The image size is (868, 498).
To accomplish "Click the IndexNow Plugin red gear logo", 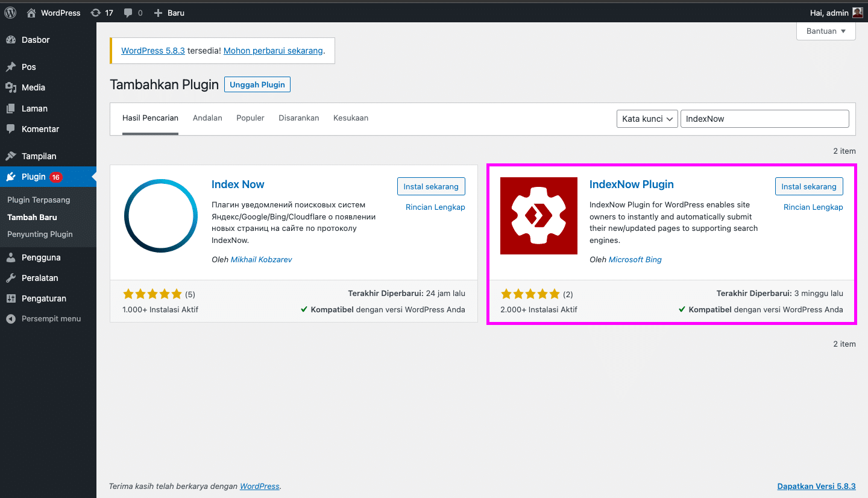I will coord(539,216).
